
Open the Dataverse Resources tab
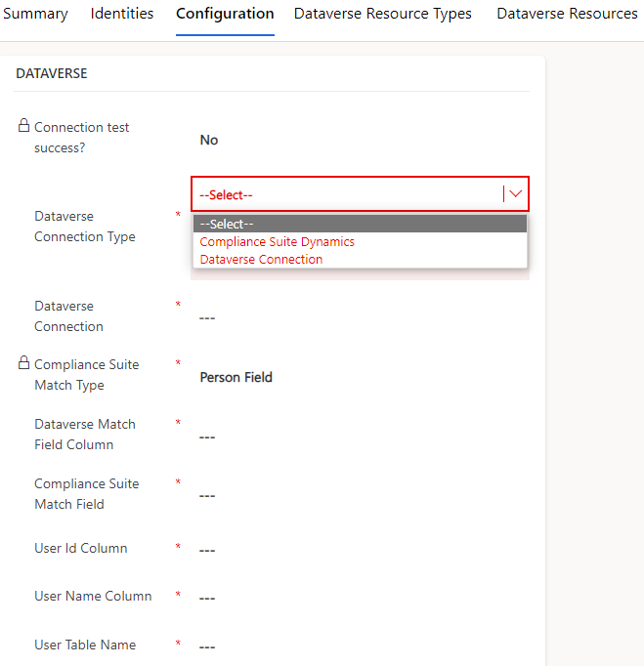pos(567,14)
